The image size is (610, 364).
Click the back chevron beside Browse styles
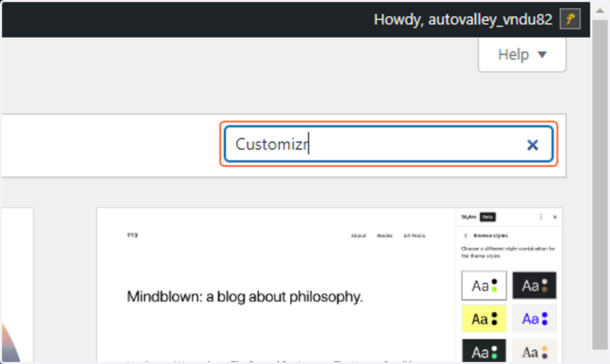466,236
